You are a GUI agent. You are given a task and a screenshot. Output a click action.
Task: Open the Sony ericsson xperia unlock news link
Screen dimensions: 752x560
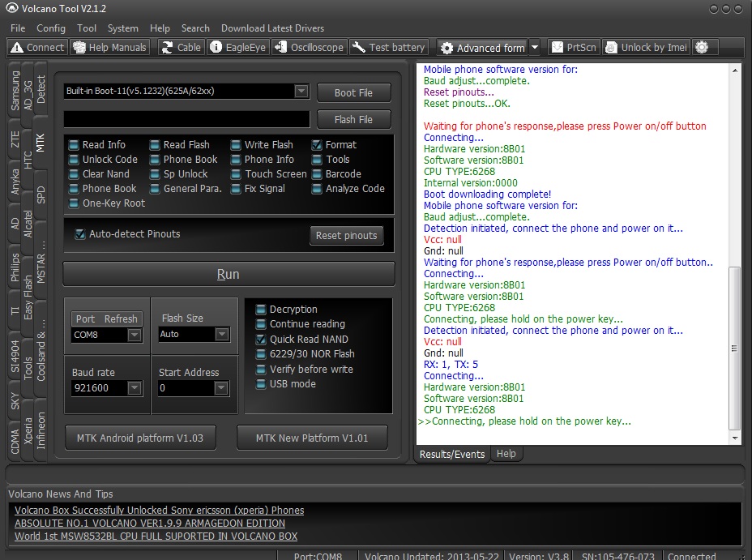159,510
